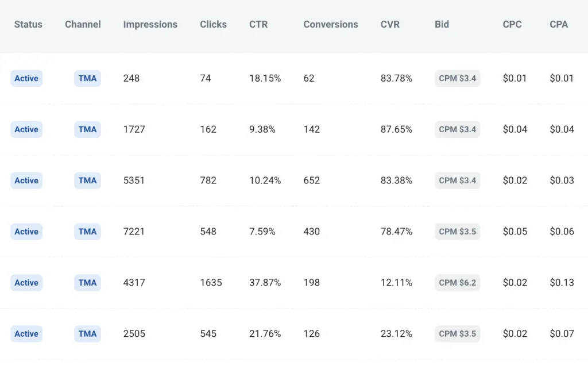Select the Conversions column header
The image size is (588, 373).
tap(330, 24)
